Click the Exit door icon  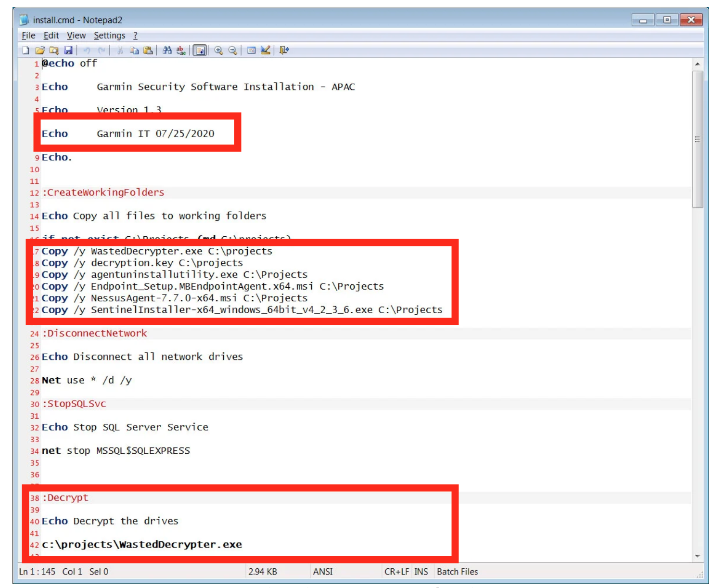(284, 51)
